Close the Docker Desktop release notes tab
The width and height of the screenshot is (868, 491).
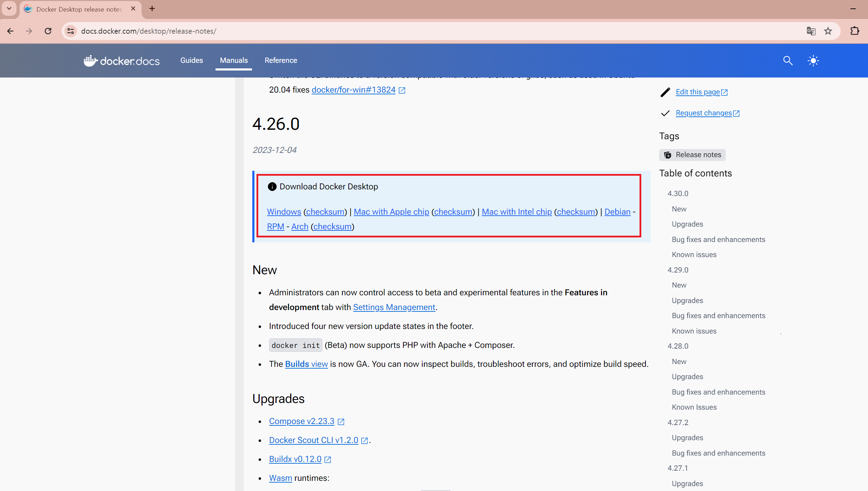(x=133, y=9)
